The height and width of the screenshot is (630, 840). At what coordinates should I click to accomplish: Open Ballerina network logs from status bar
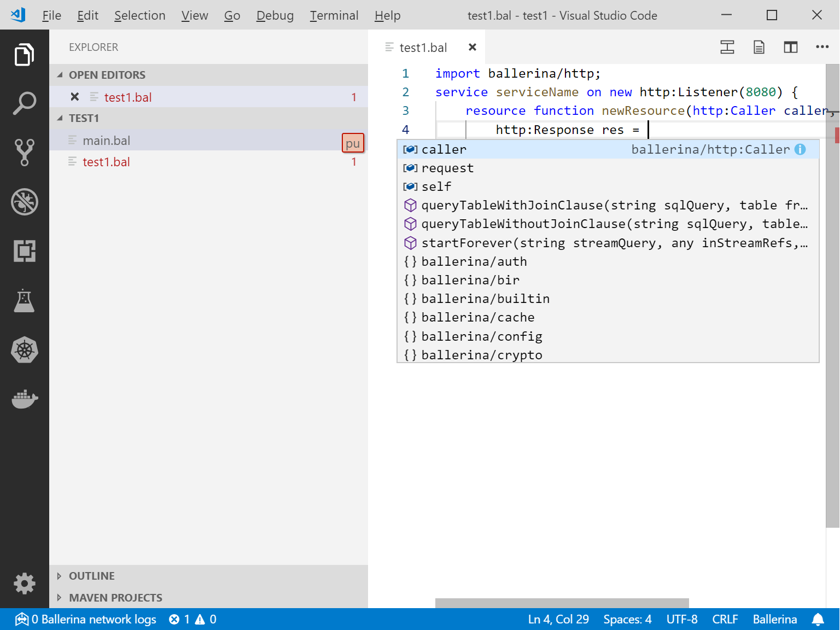(86, 619)
